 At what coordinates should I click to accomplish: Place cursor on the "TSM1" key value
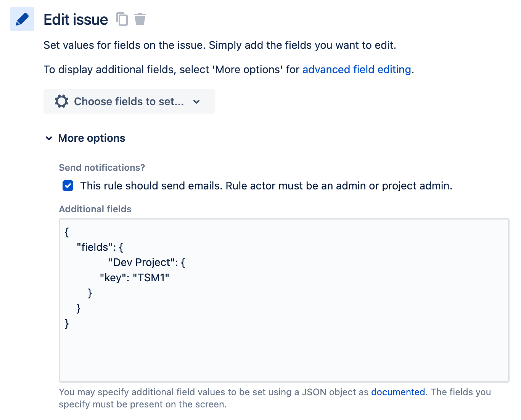(151, 277)
